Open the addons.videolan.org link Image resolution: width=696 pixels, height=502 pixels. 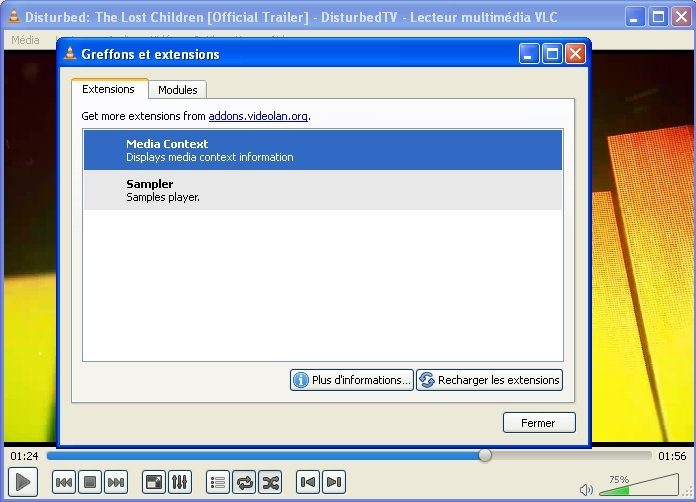click(x=258, y=116)
